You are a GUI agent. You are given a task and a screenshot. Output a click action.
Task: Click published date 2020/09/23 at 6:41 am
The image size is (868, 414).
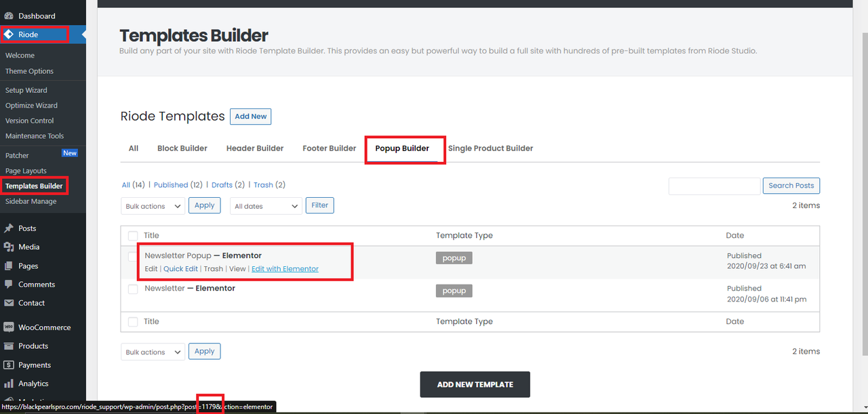(766, 266)
